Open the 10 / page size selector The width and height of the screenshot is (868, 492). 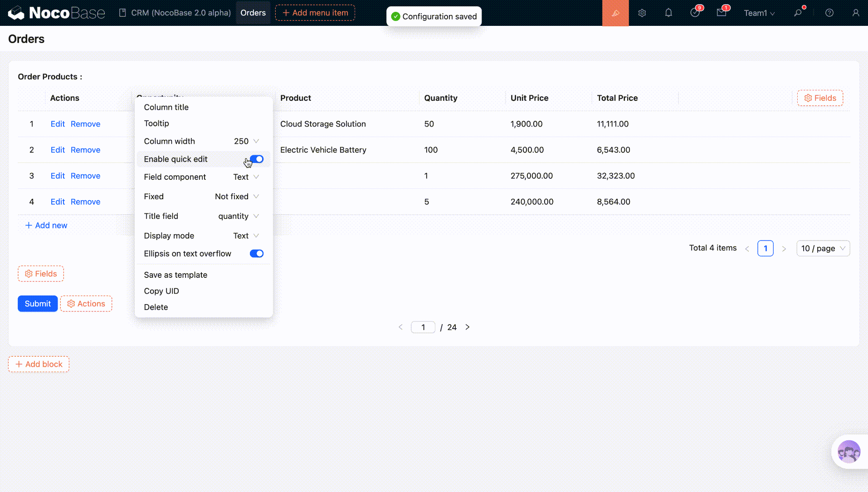coord(823,248)
